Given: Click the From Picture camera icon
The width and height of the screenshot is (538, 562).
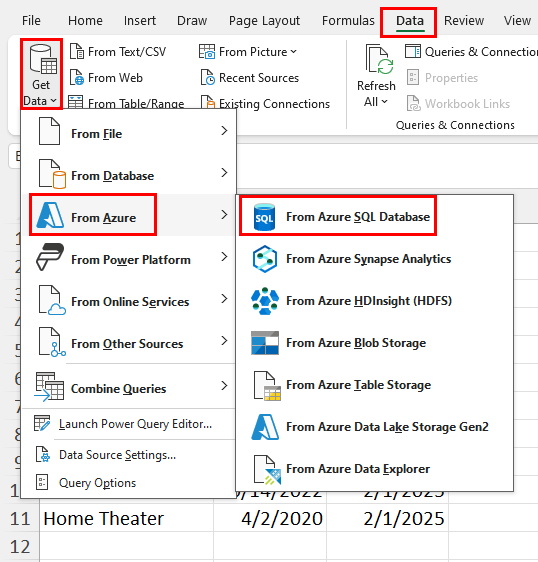Looking at the screenshot, I should point(207,52).
